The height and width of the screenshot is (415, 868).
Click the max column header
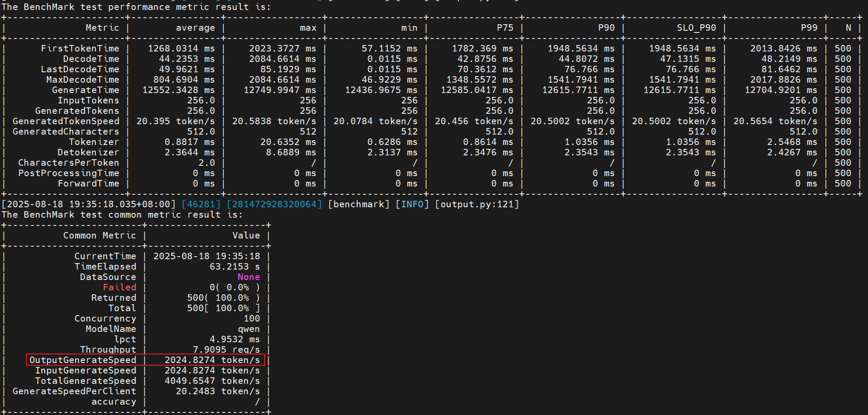pyautogui.click(x=308, y=28)
